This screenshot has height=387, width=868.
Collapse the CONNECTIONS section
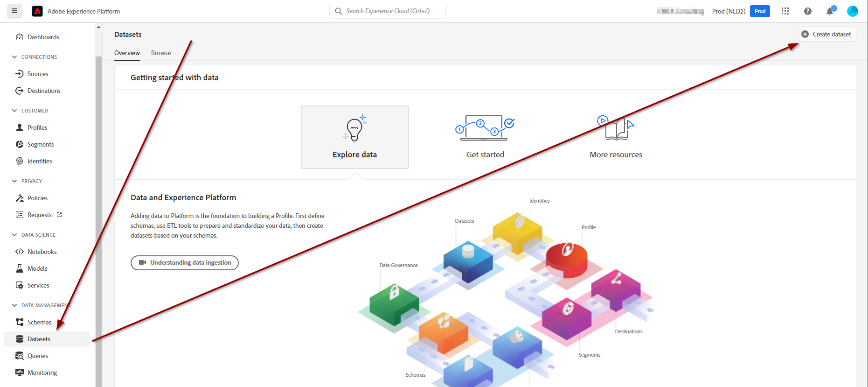14,57
